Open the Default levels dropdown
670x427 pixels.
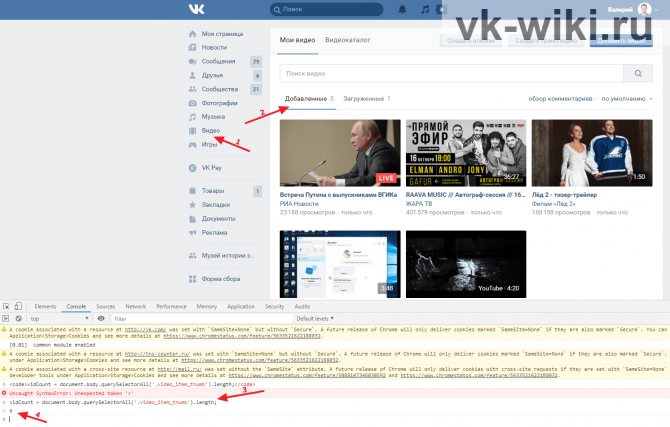(x=315, y=318)
